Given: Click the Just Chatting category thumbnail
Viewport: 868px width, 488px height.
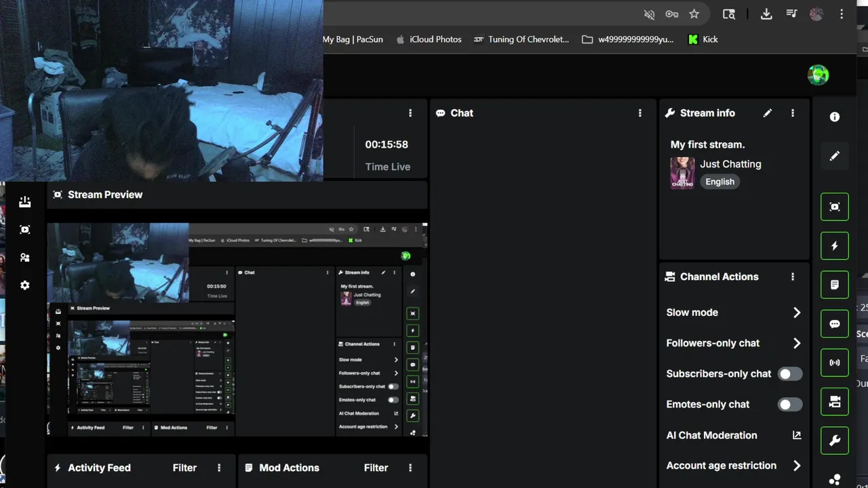Looking at the screenshot, I should (682, 173).
